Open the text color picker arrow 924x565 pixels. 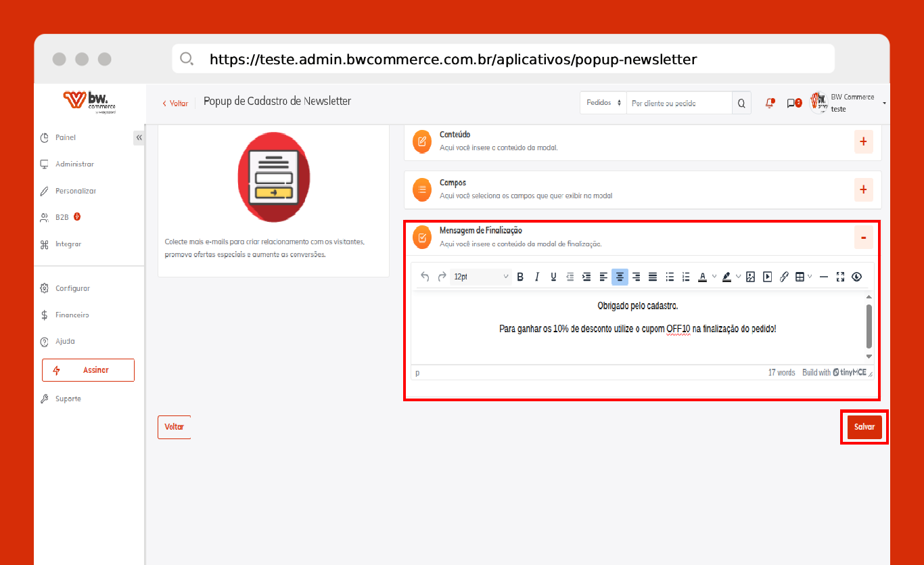click(x=714, y=277)
